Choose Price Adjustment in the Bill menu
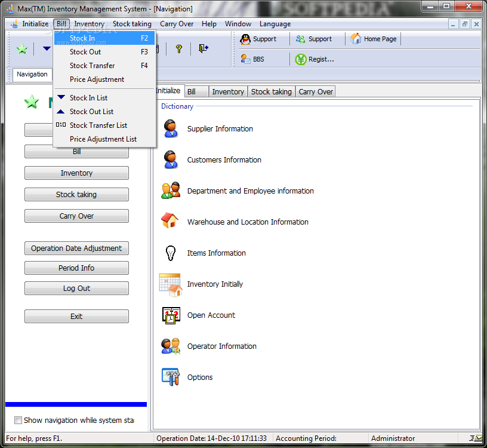487x448 pixels. coord(104,79)
